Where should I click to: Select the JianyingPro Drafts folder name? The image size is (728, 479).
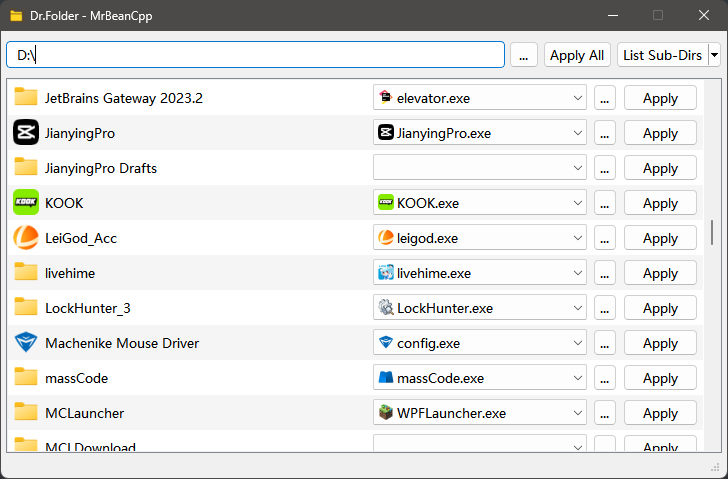[x=101, y=168]
